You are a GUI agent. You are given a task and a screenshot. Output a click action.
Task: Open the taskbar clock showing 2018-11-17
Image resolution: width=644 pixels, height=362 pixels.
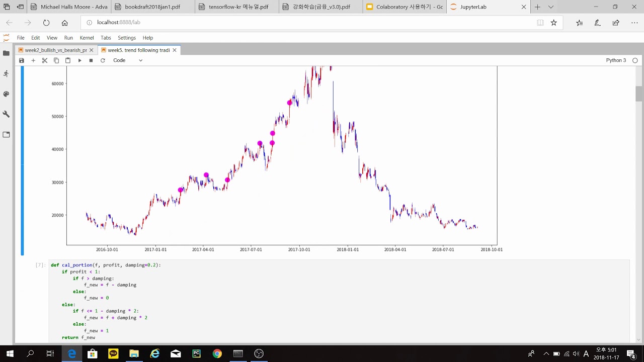coord(606,353)
